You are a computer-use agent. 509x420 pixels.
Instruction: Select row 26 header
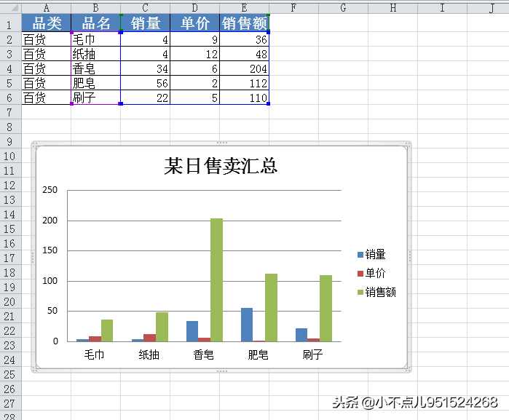tap(9, 389)
